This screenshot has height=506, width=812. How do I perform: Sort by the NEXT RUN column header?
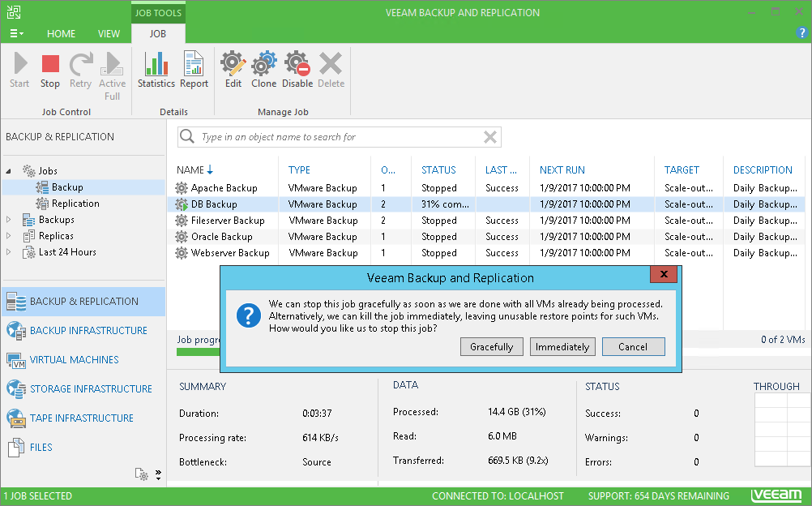pyautogui.click(x=562, y=170)
